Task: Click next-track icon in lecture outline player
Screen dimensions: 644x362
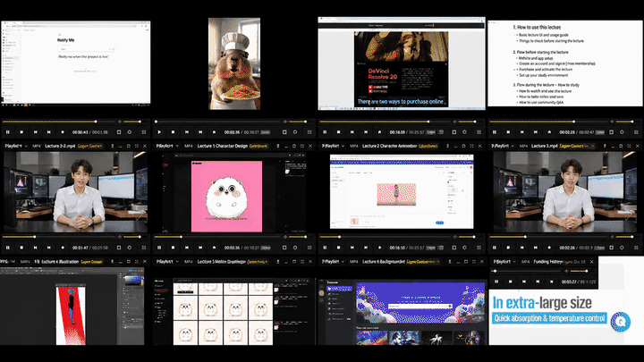Action: click(x=536, y=132)
